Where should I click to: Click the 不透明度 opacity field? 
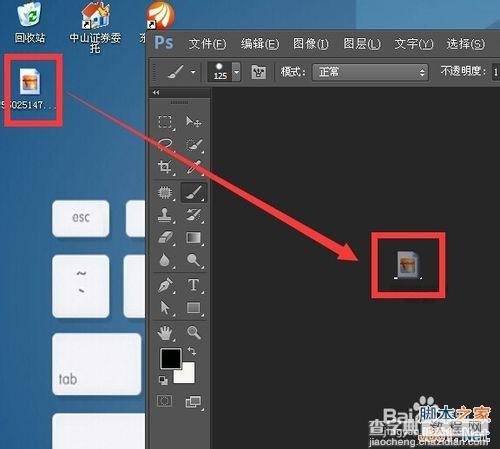(x=496, y=72)
